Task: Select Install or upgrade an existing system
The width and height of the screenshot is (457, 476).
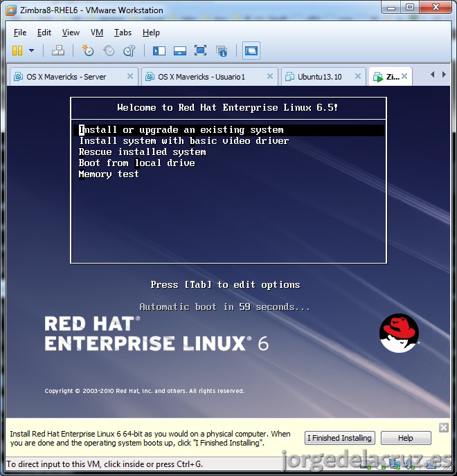Action: point(228,130)
